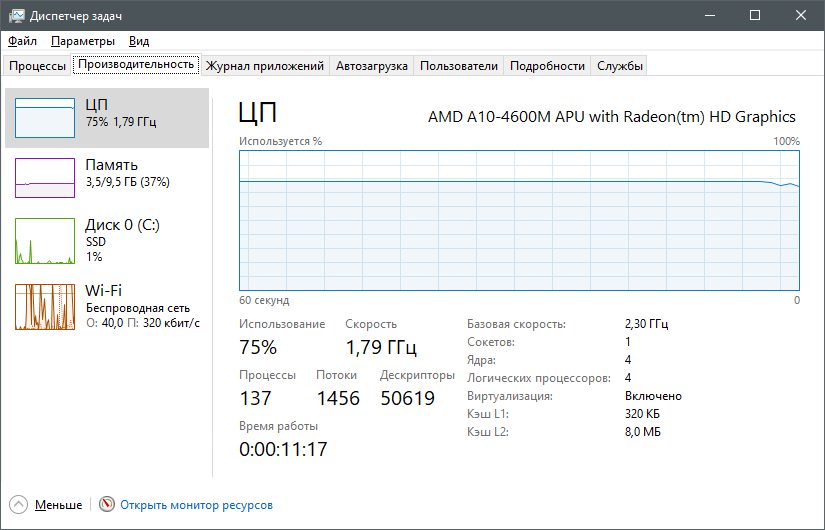Click the 3,5/9,5 ГБ (37%) memory text
Viewport: 825px width, 530px height.
pos(128,182)
